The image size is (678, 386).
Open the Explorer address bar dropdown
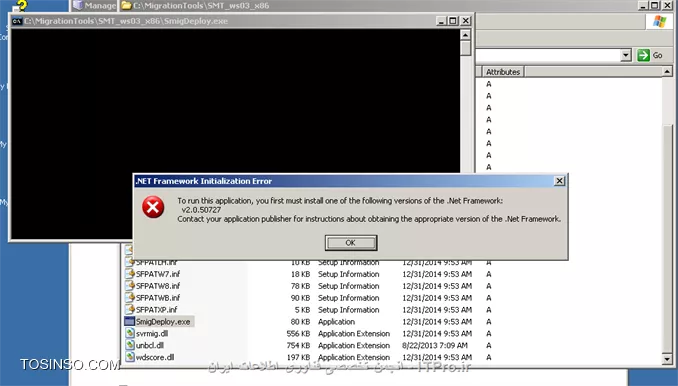click(626, 55)
